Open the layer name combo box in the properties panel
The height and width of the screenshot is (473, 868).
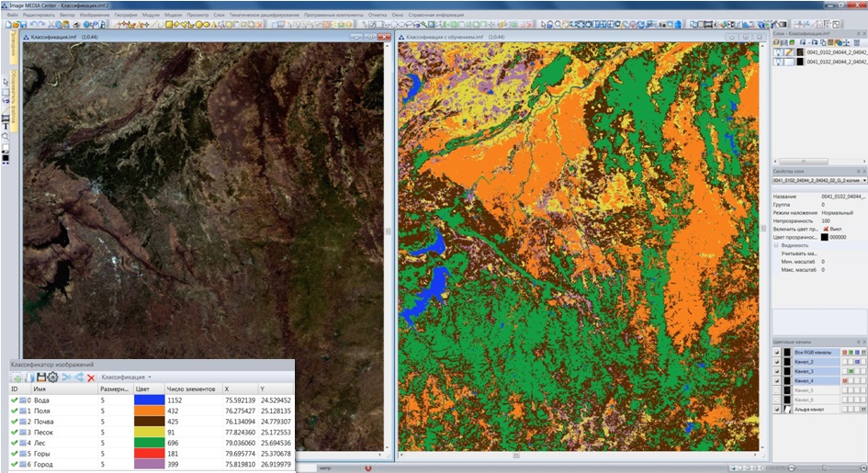click(x=820, y=180)
